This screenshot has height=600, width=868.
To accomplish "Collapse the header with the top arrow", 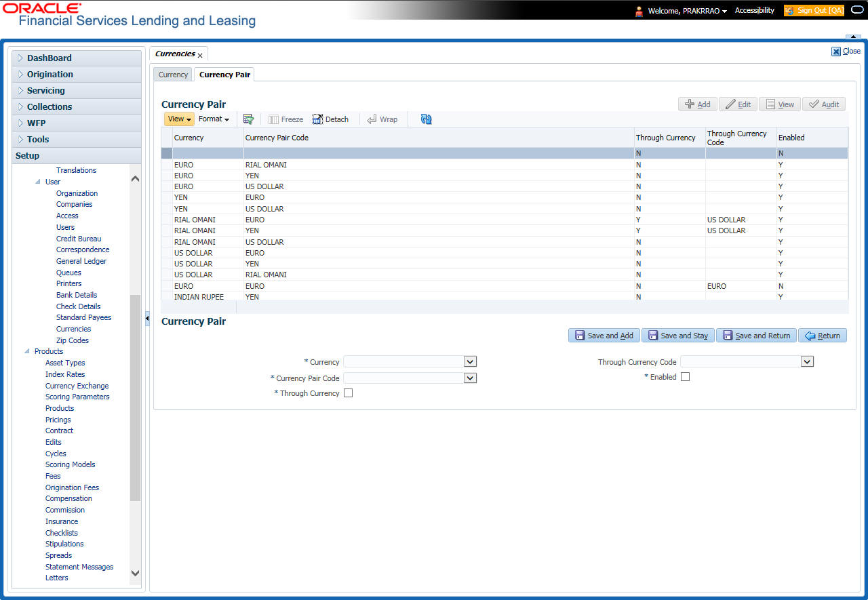I will 852,37.
